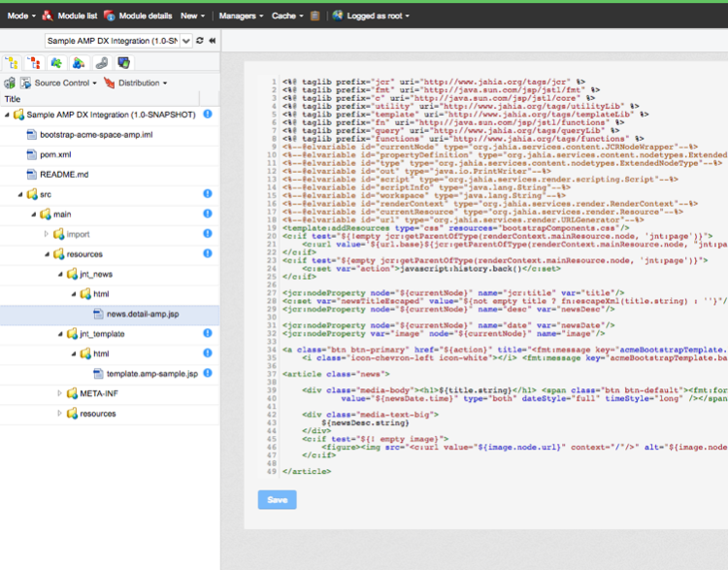This screenshot has width=728, height=570.
Task: Select the first tree view tab icon
Action: click(x=12, y=63)
